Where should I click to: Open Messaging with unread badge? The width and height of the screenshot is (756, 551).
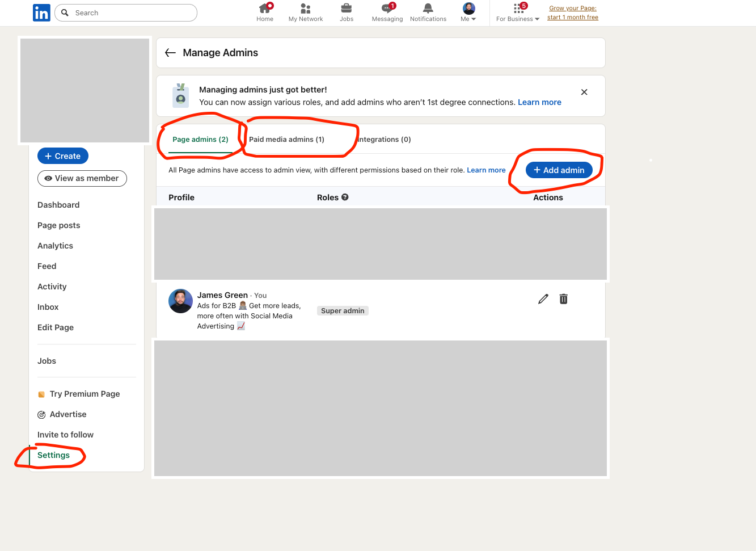387,12
